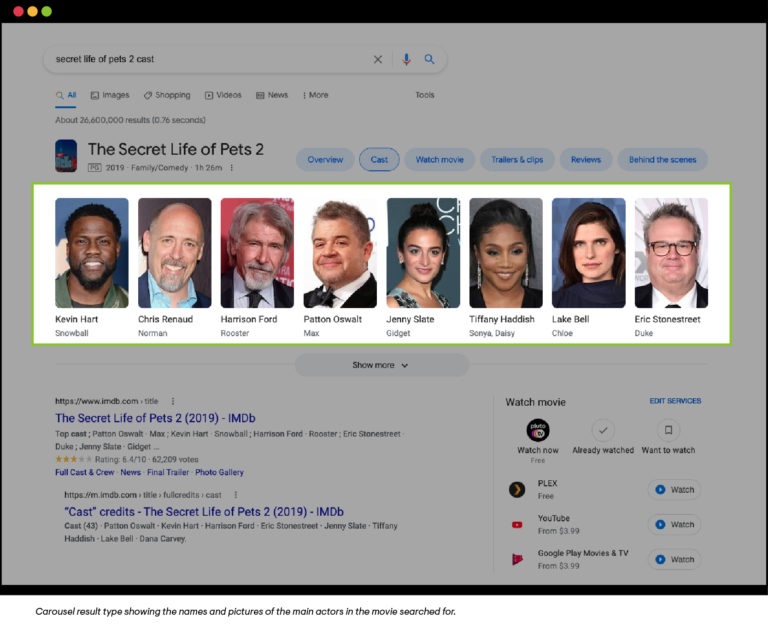Click the green macOS maximize window button
This screenshot has width=768, height=641.
click(47, 11)
